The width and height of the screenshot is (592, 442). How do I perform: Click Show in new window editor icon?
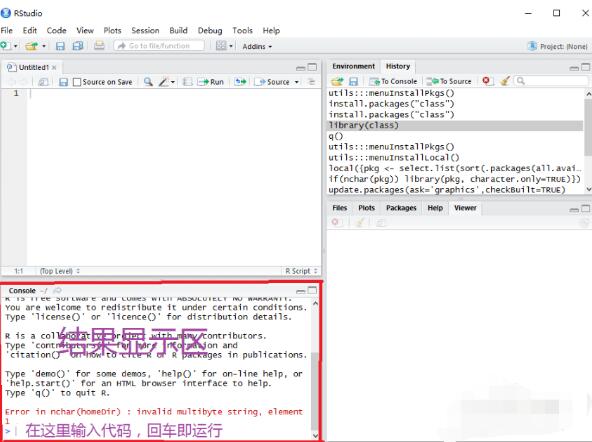[x=43, y=82]
